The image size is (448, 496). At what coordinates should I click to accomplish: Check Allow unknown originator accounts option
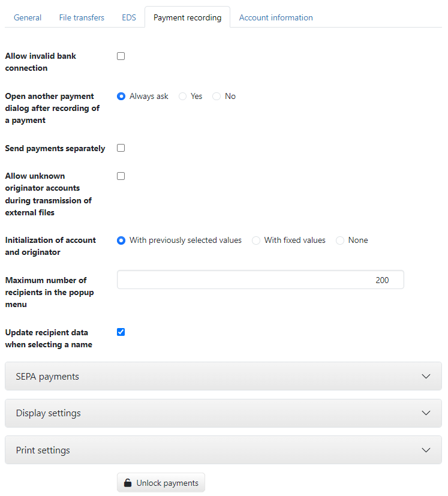pos(121,176)
